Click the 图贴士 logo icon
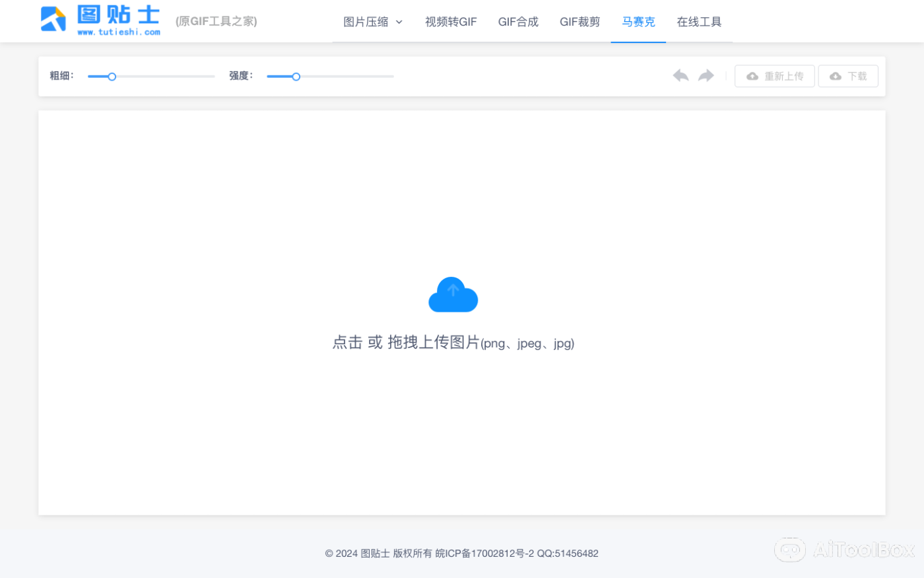 click(53, 19)
